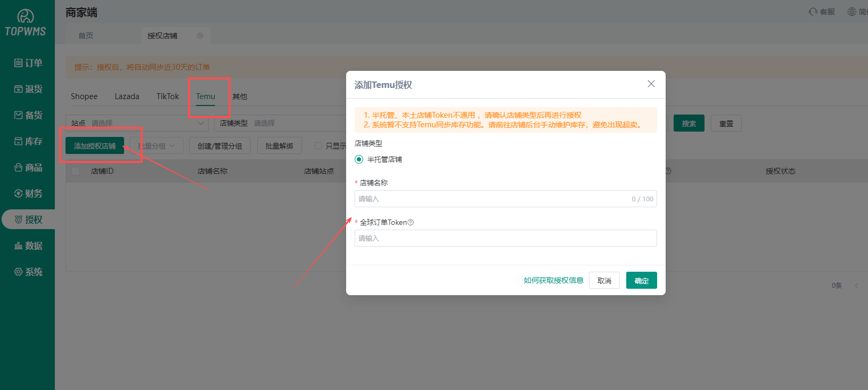The width and height of the screenshot is (868, 390).
Task: Open 客服 customer service
Action: [822, 12]
